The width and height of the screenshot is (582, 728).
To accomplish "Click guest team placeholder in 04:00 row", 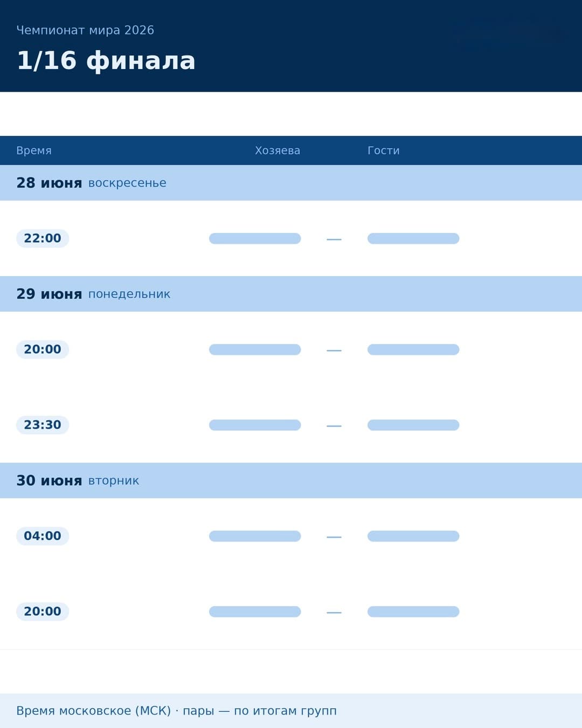I will point(413,536).
